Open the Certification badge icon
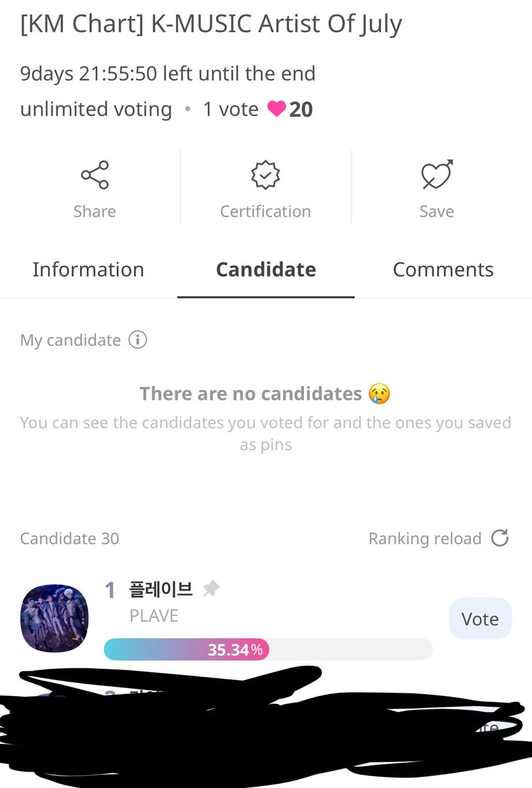Screen dimensions: 532x788 click(265, 175)
